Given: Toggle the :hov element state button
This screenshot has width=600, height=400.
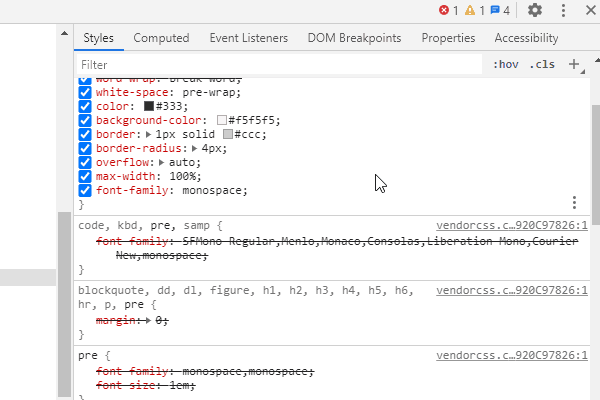Looking at the screenshot, I should [505, 64].
